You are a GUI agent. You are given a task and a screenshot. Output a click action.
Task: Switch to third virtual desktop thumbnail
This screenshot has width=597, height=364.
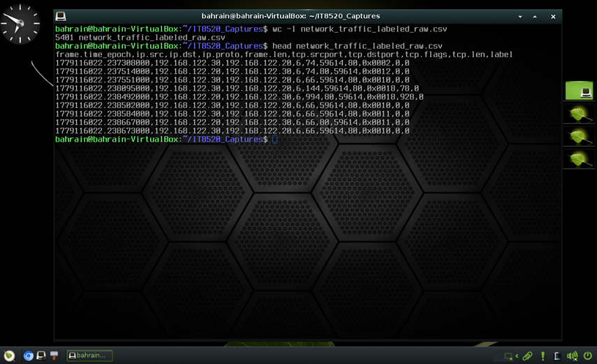pos(579,137)
